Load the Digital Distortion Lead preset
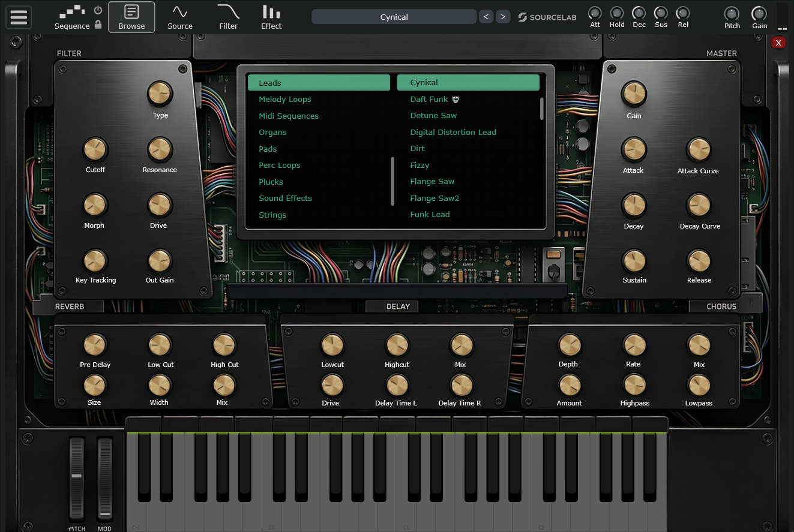Viewport: 794px width, 532px height. point(453,133)
